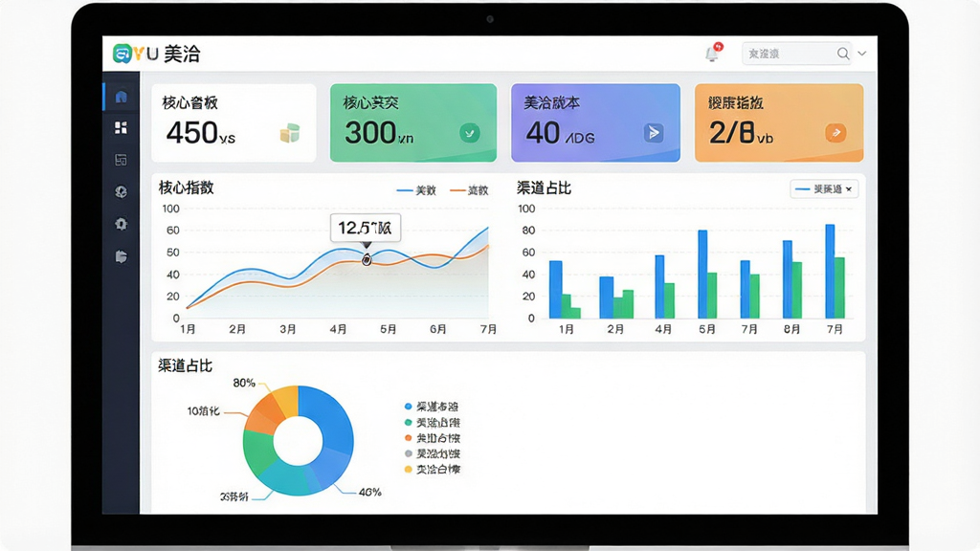980x551 pixels.
Task: Open the green 300 summary card
Action: [413, 123]
